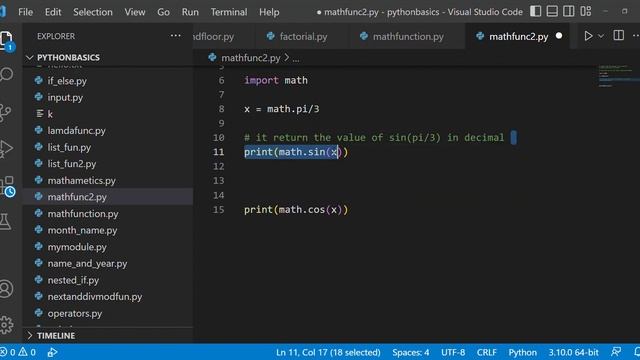Click the feedback icon in status bar
The height and width of the screenshot is (360, 640).
pyautogui.click(x=616, y=351)
